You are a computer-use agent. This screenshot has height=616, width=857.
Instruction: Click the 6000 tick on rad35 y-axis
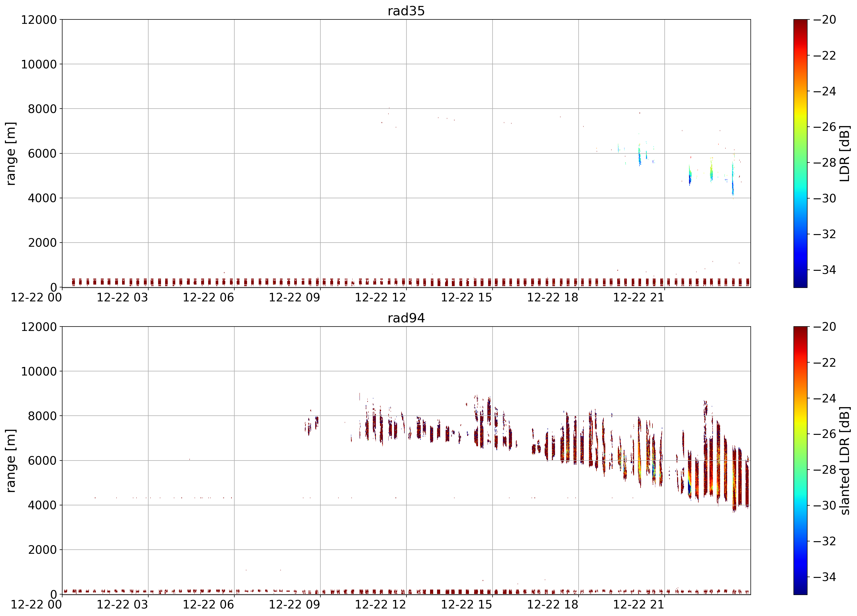click(42, 153)
